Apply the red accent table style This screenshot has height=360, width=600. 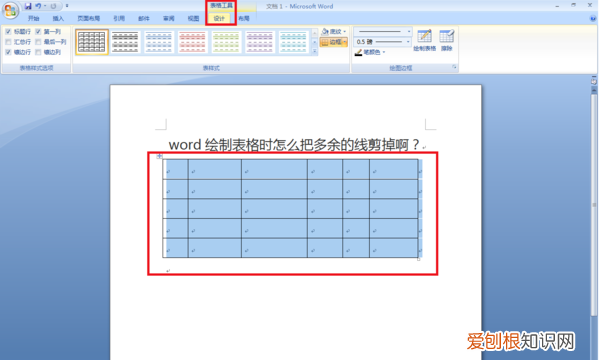pos(192,42)
